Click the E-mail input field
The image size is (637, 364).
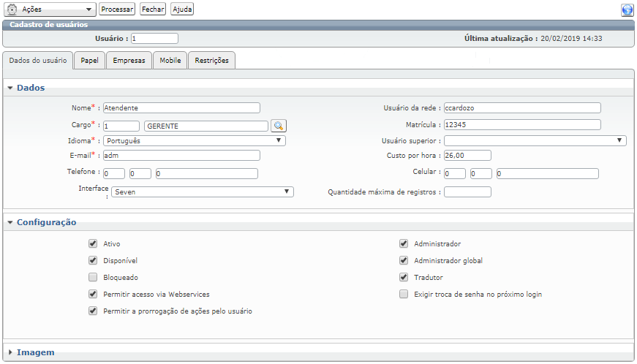pos(181,155)
